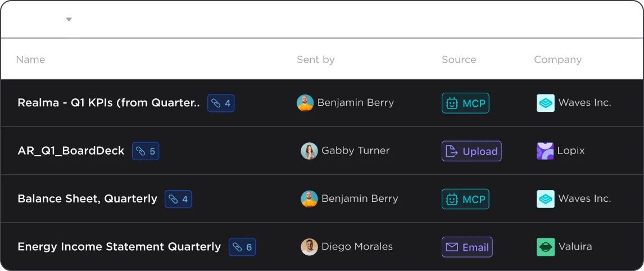Open the Balance Sheet, Quarterly document

point(88,199)
